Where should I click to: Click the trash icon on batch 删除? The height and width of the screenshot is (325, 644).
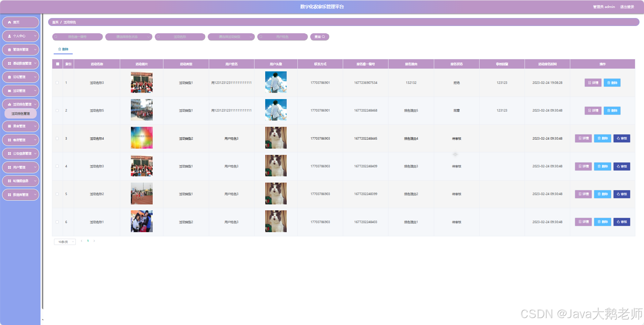[x=60, y=49]
